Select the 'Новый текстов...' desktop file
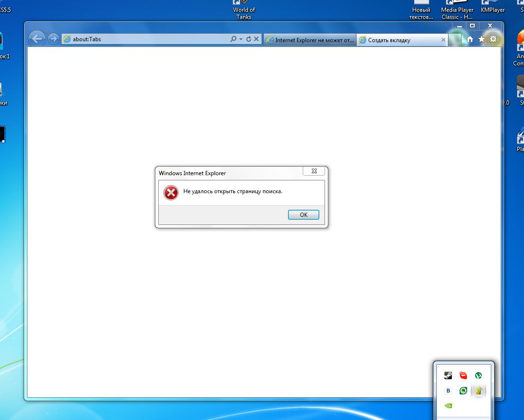This screenshot has height=420, width=524. click(x=421, y=10)
